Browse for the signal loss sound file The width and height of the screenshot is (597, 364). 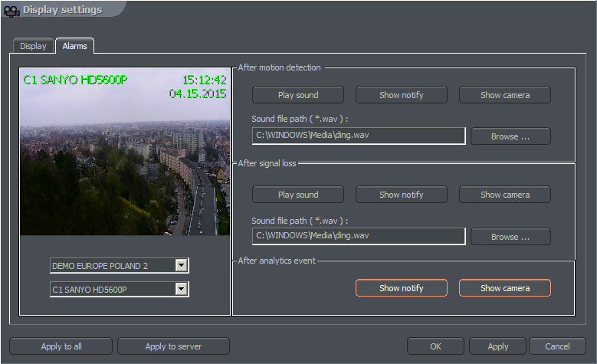point(510,237)
